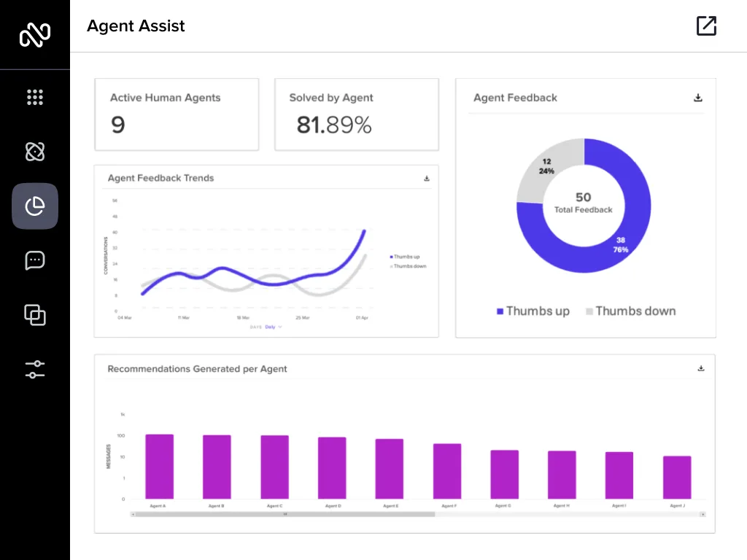Open the chat conversations sidebar icon
The height and width of the screenshot is (560, 747).
(35, 260)
